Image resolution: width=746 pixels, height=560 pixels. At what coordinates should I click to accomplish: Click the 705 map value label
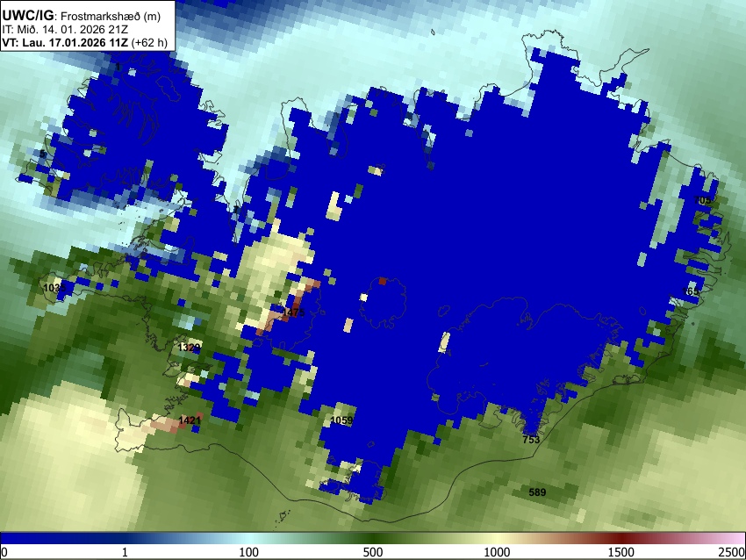[x=703, y=200]
